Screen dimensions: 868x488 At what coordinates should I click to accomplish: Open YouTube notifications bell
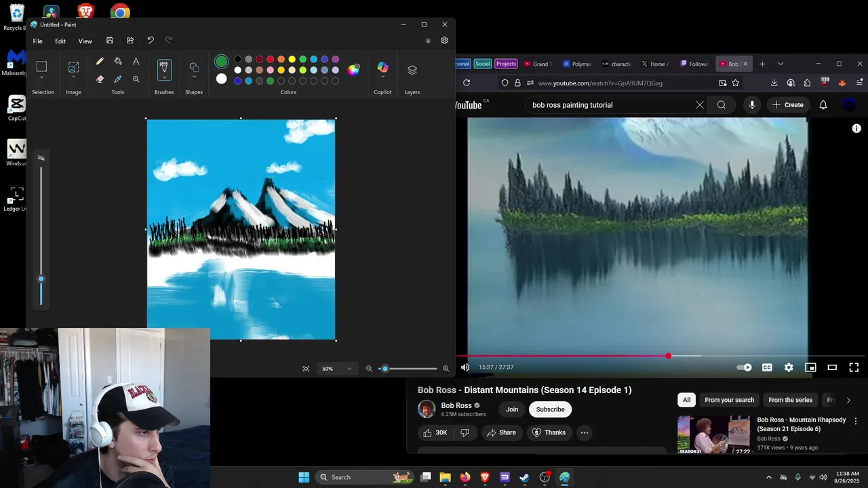click(x=823, y=105)
